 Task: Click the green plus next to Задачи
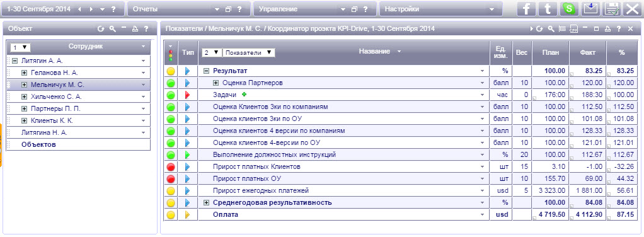click(244, 95)
